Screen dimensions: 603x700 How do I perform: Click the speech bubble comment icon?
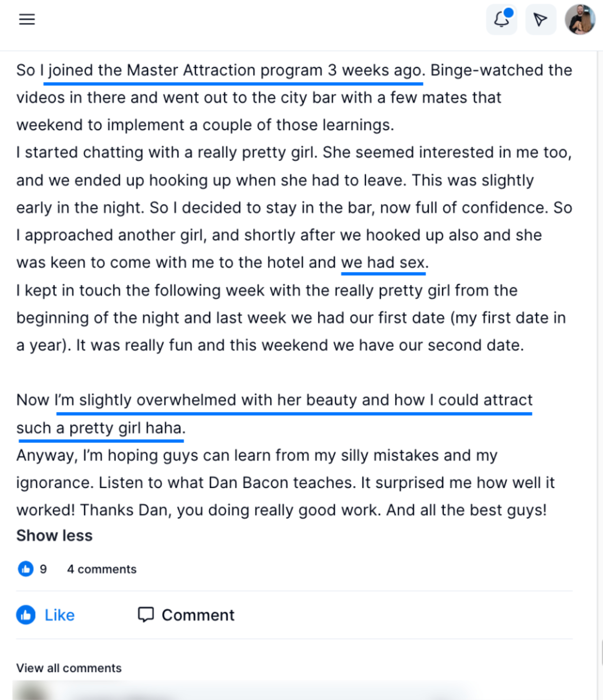(146, 615)
